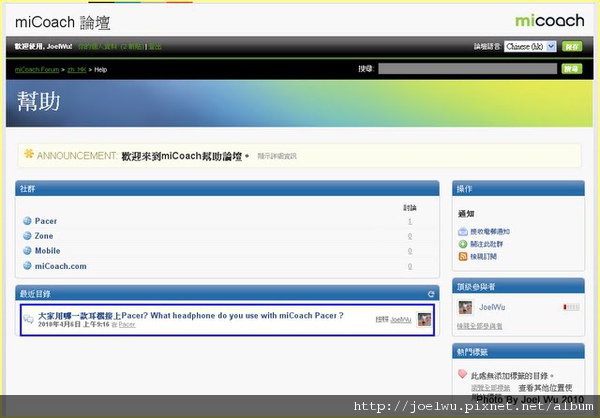Click the 退出 logout link

[x=155, y=46]
